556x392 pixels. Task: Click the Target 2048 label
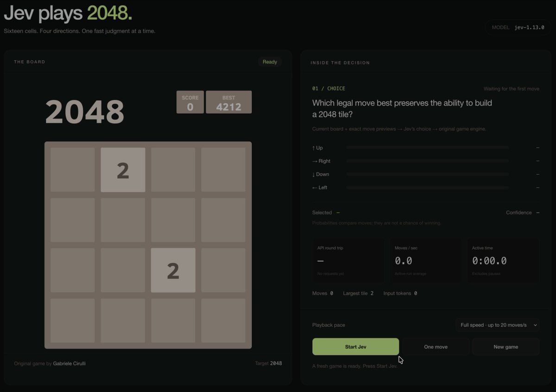click(x=268, y=363)
